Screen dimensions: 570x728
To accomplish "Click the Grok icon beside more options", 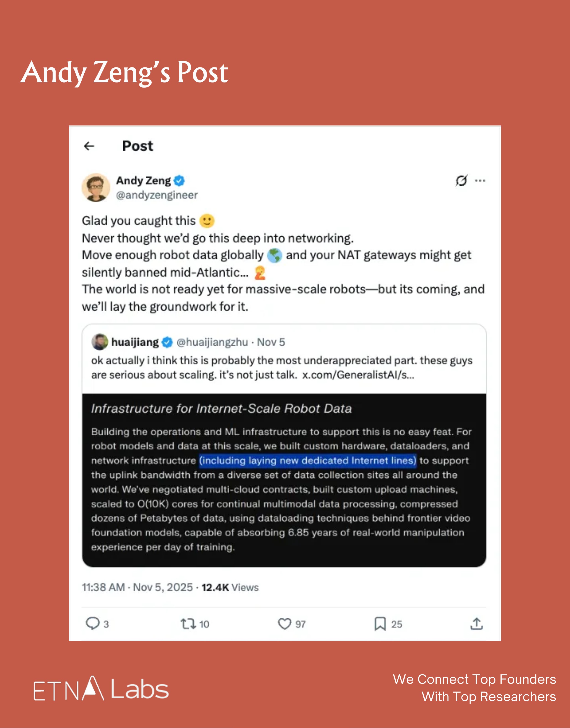I will pos(461,181).
